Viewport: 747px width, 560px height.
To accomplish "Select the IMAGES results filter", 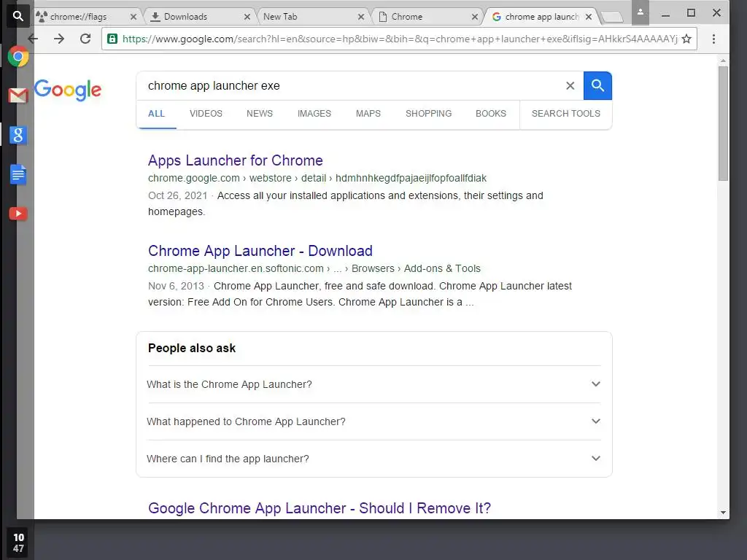I will (314, 114).
